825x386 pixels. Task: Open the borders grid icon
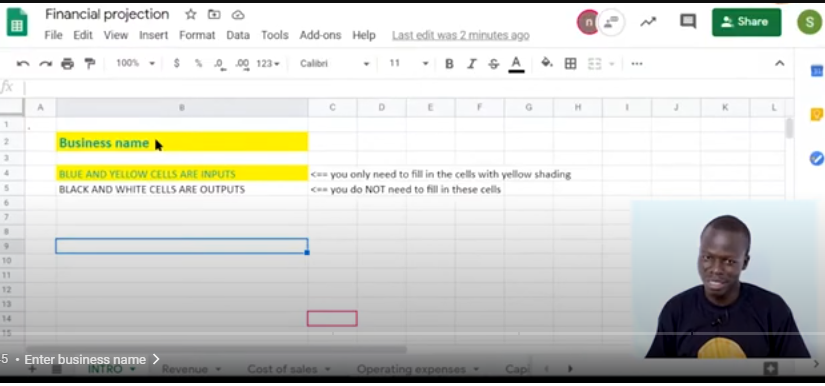(570, 64)
